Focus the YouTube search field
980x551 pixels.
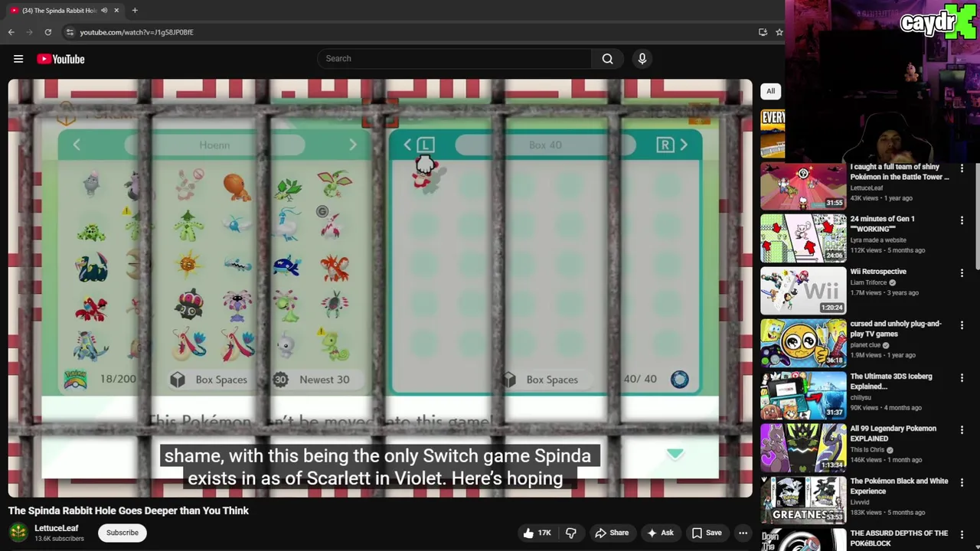tap(454, 58)
